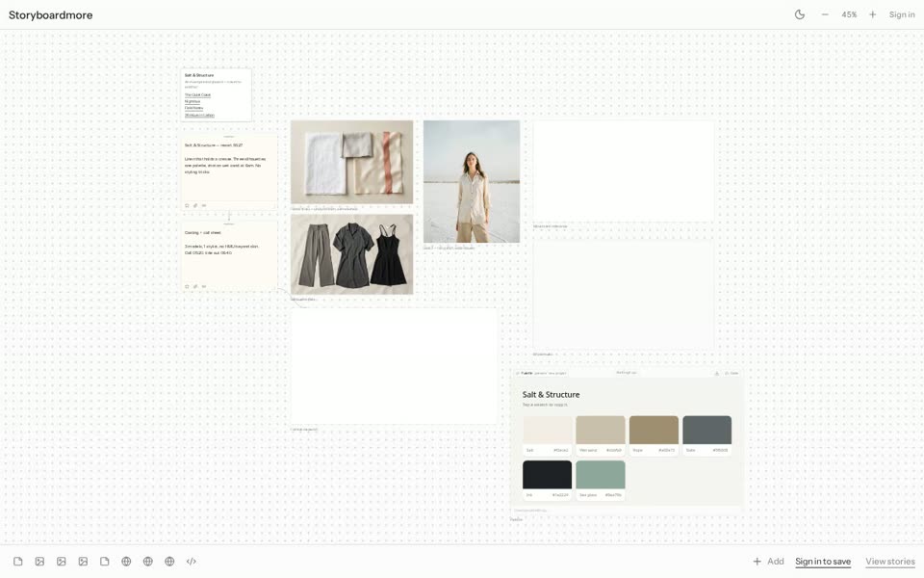Select the second page icon in bottom bar
The height and width of the screenshot is (578, 924).
[x=105, y=562]
